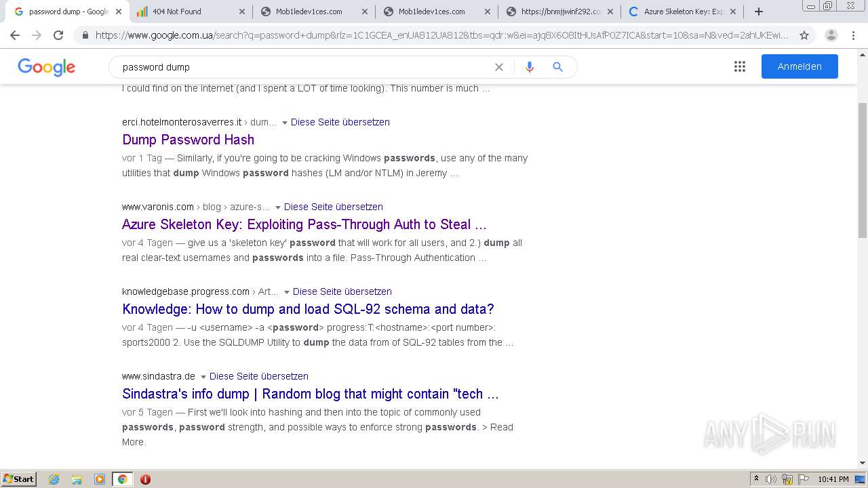Open Internet Explorer from the taskbar

(x=54, y=479)
